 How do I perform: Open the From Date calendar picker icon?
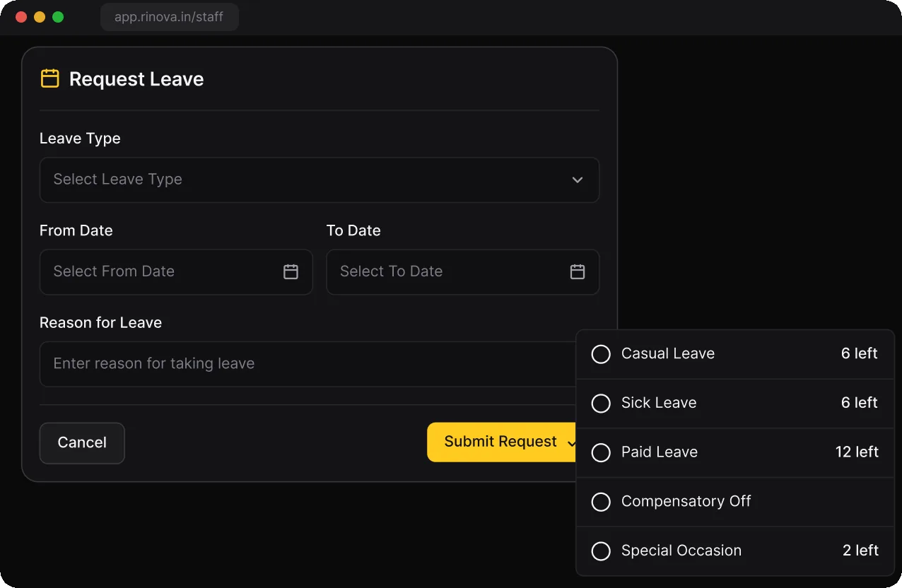click(x=291, y=271)
